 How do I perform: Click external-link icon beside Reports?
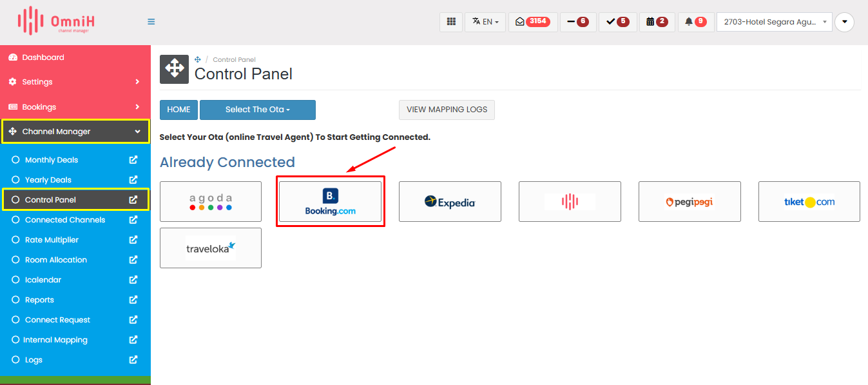133,300
